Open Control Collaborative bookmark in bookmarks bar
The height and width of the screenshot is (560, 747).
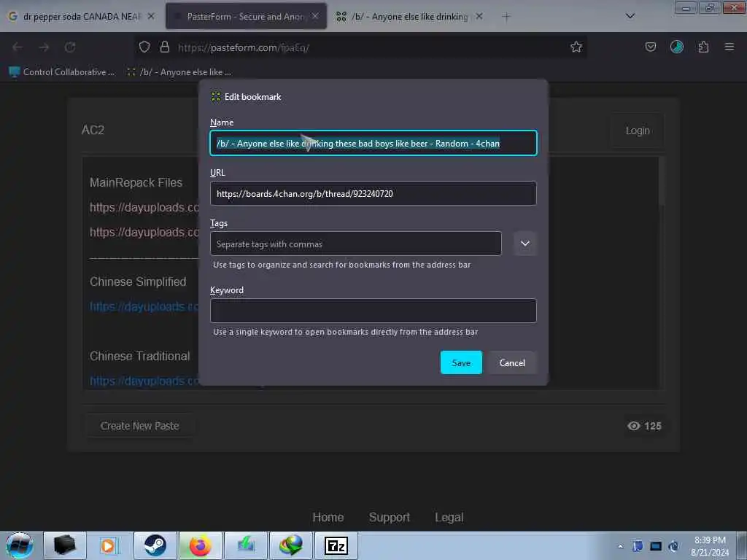62,72
